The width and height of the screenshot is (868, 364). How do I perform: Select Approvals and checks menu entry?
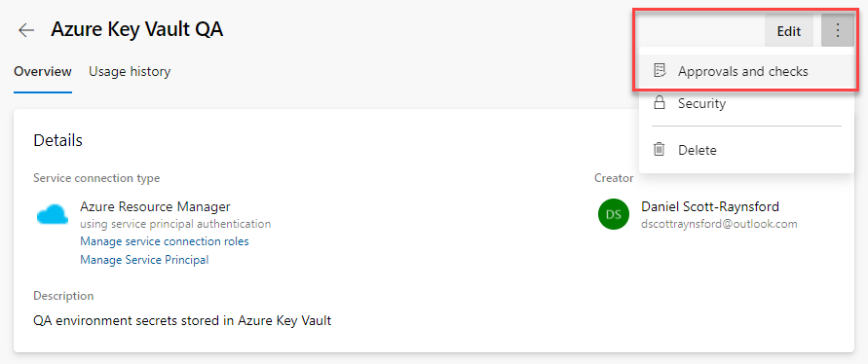(x=745, y=71)
